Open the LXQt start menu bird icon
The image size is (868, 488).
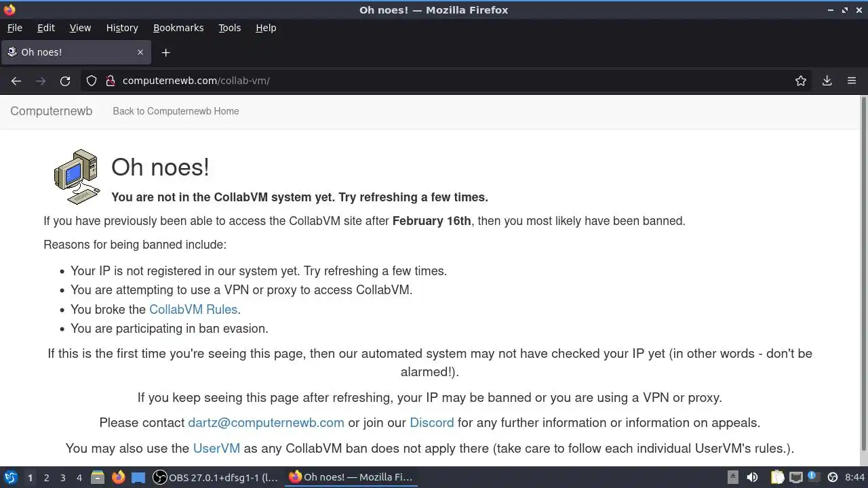[10, 477]
